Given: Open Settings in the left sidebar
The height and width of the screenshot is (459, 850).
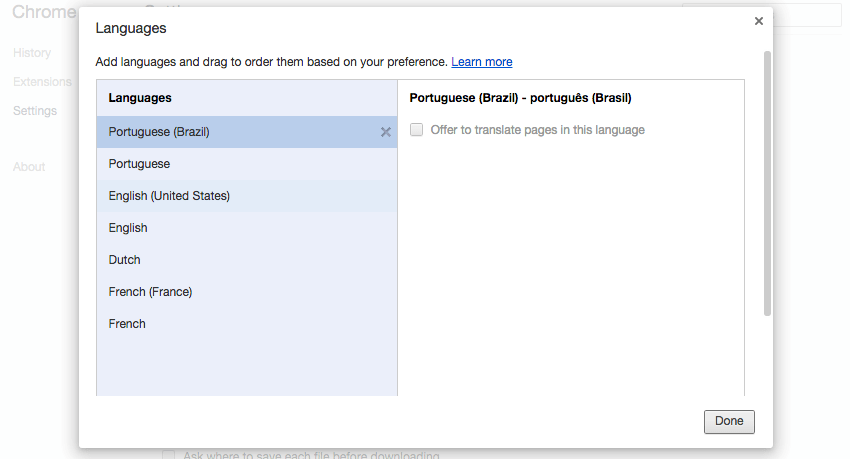Looking at the screenshot, I should [35, 111].
